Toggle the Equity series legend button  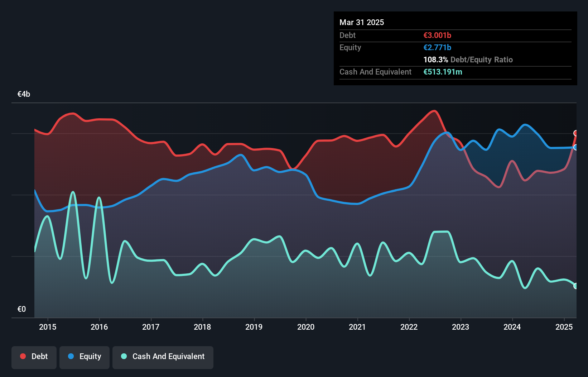tap(85, 357)
